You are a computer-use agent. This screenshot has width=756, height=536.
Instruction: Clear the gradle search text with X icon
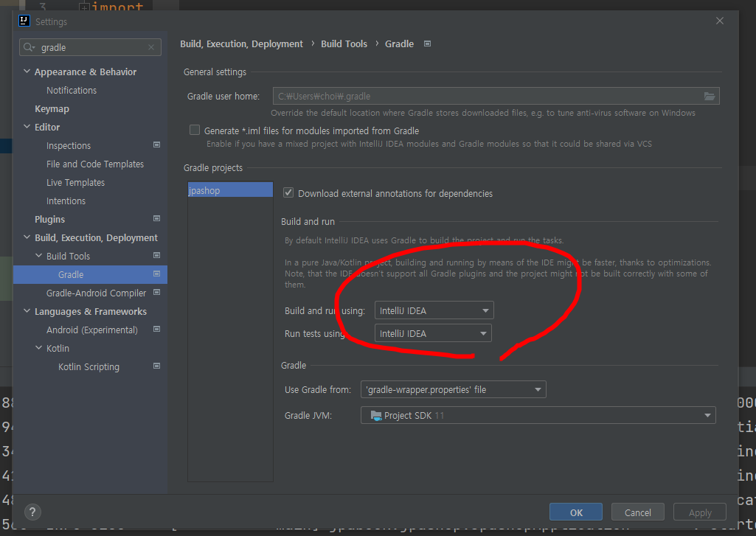coord(151,47)
